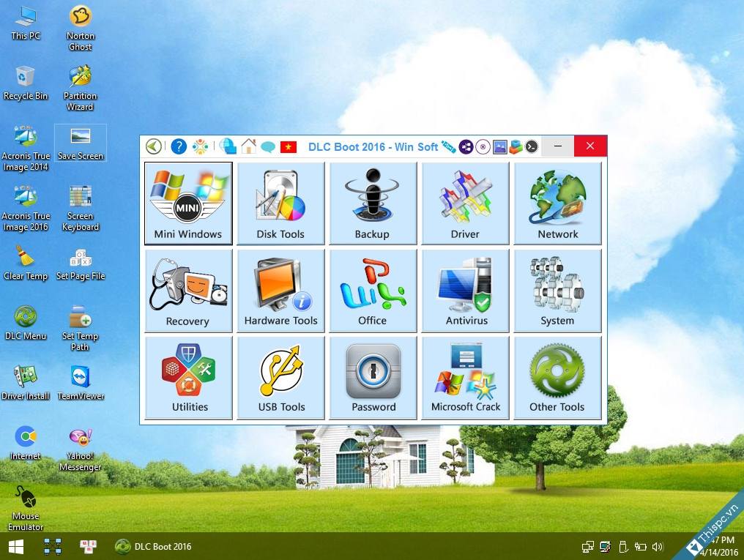This screenshot has height=560, width=744.
Task: Open the Antivirus tile
Action: tap(465, 291)
